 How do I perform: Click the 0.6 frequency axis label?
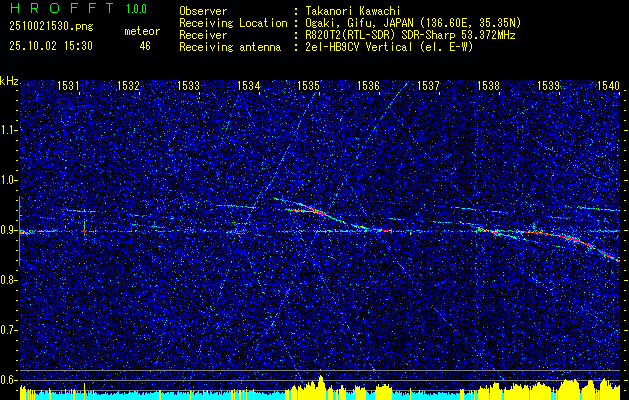click(x=8, y=380)
